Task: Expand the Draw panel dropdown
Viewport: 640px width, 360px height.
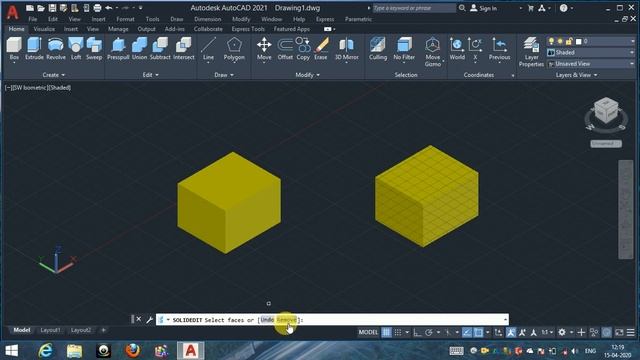Action: (x=224, y=75)
